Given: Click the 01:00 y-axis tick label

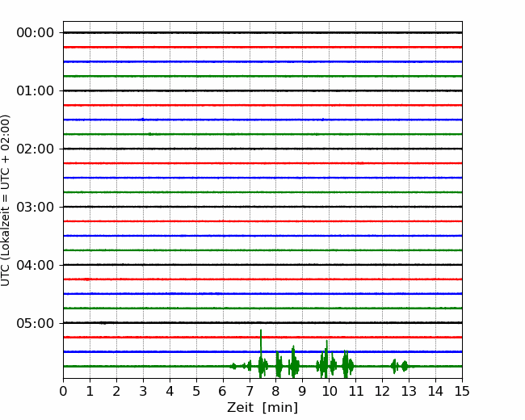Looking at the screenshot, I should pos(36,90).
